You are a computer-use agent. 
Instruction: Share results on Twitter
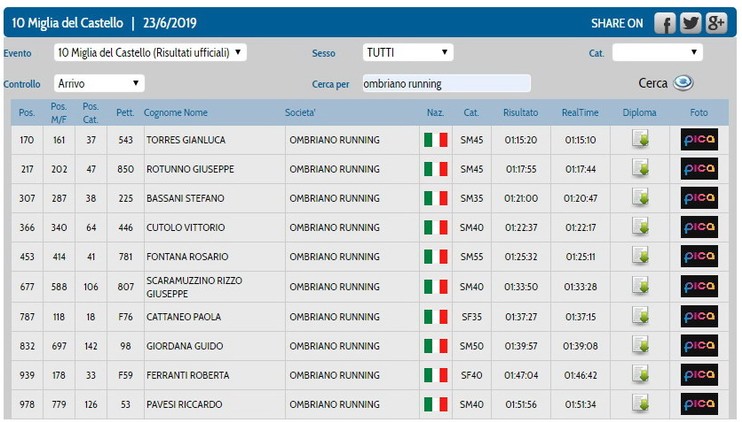690,23
